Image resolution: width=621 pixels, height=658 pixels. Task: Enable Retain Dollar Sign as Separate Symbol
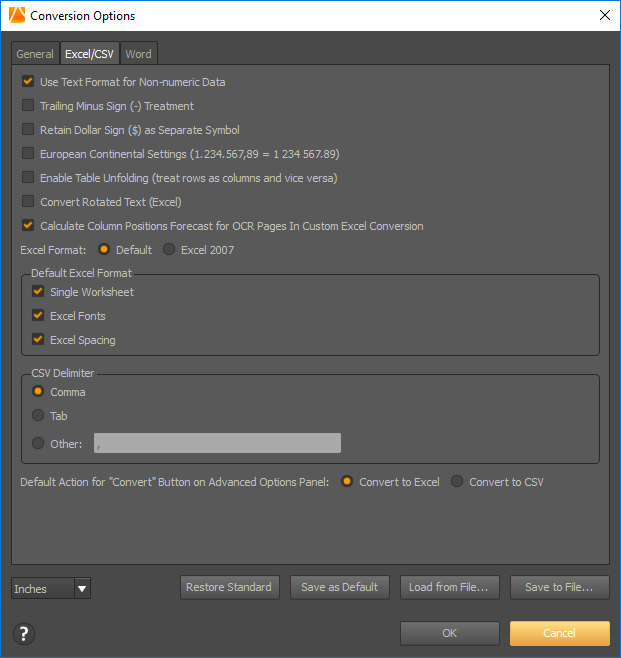click(x=28, y=129)
